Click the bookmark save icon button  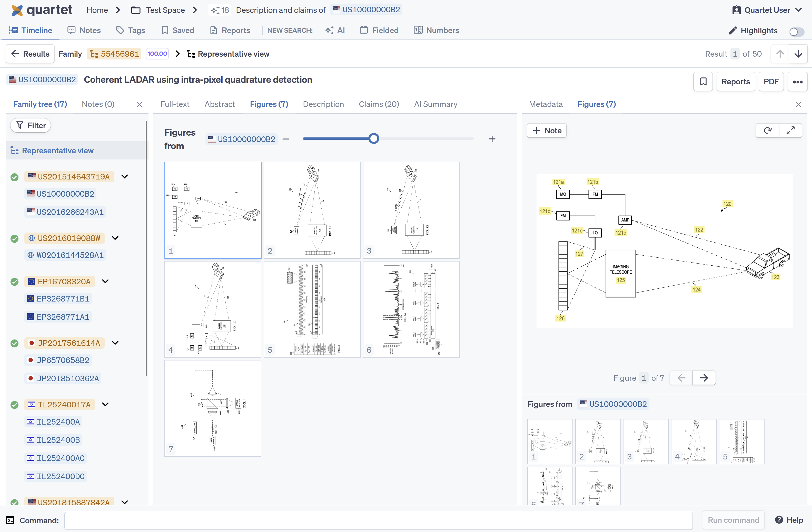[x=703, y=82]
